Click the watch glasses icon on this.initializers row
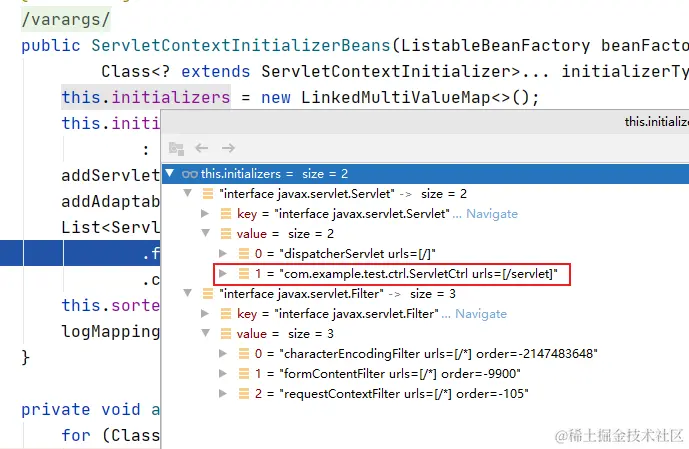 [189, 174]
